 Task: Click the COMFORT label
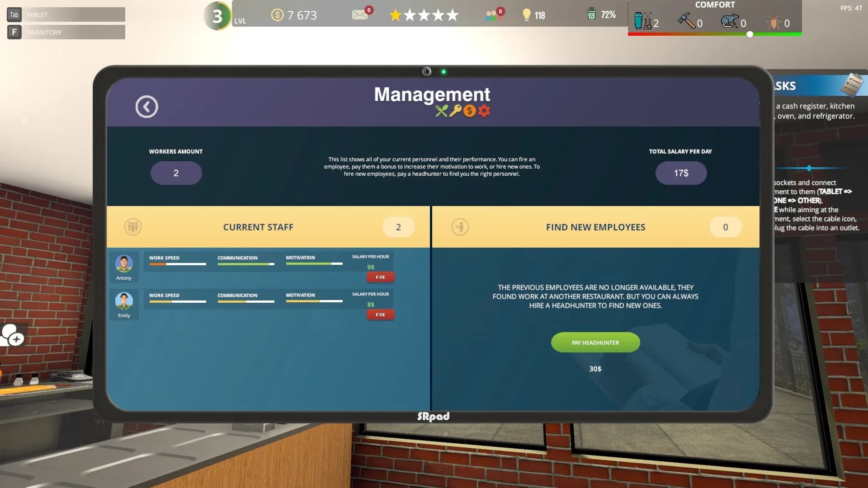[715, 5]
